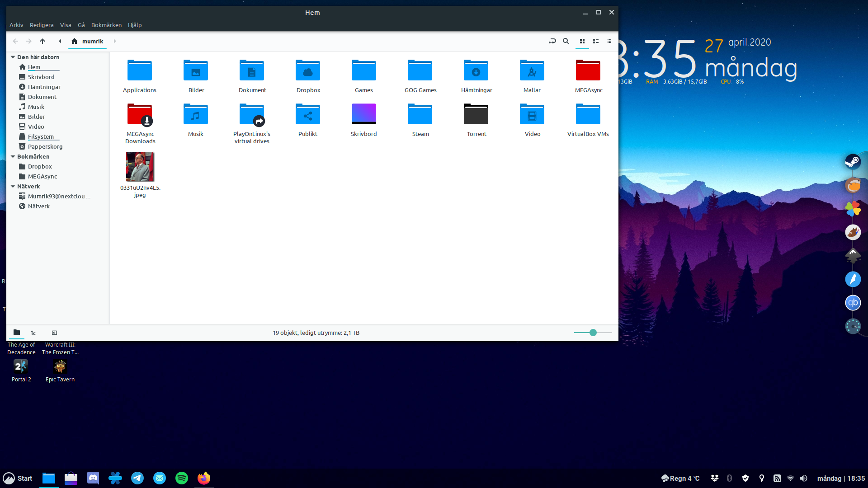Screen dimensions: 868x488
Task: Launch Spotify from the taskbar
Action: click(182, 478)
